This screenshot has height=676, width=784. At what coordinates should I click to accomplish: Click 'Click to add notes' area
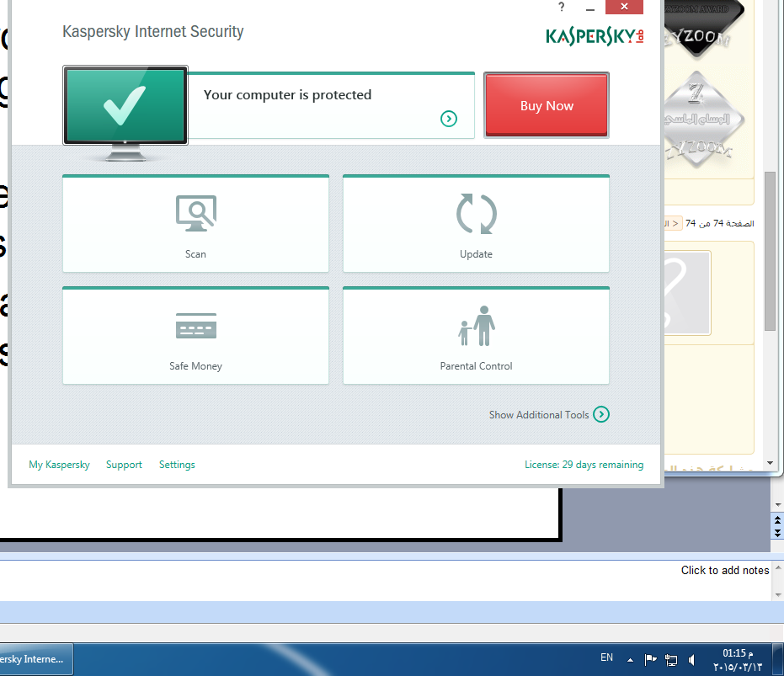724,571
